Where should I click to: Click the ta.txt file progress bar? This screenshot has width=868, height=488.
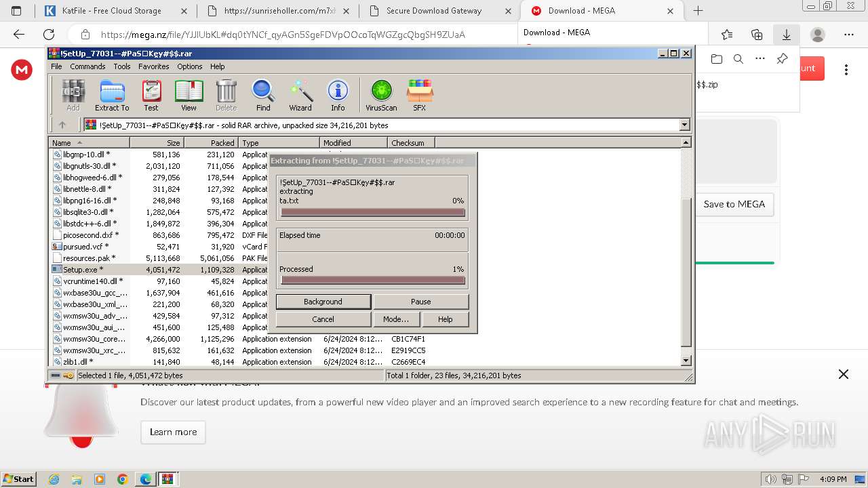point(372,212)
